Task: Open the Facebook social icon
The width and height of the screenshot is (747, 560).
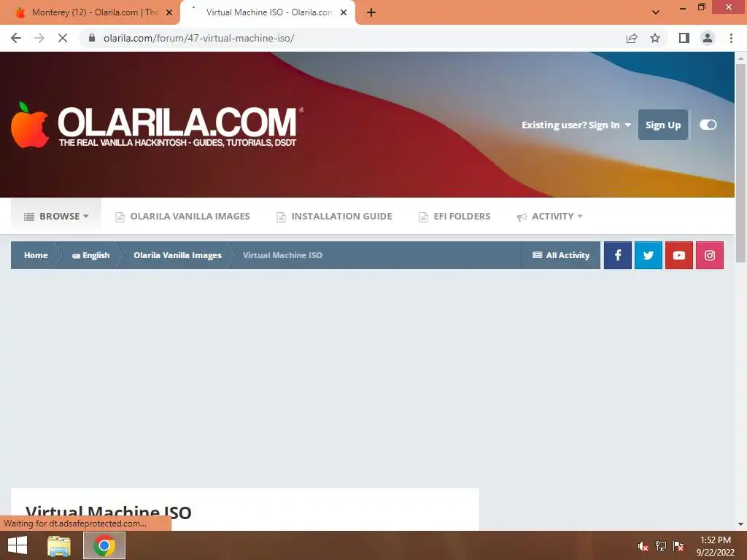Action: coord(618,255)
